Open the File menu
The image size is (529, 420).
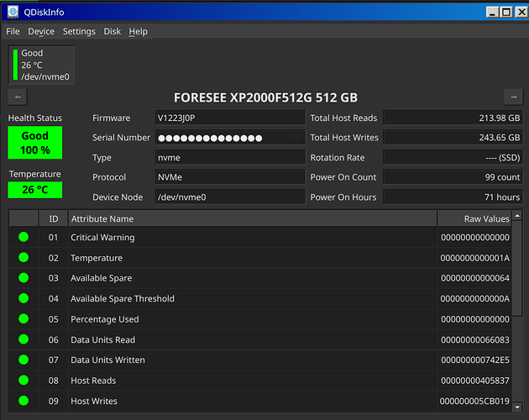pos(13,31)
